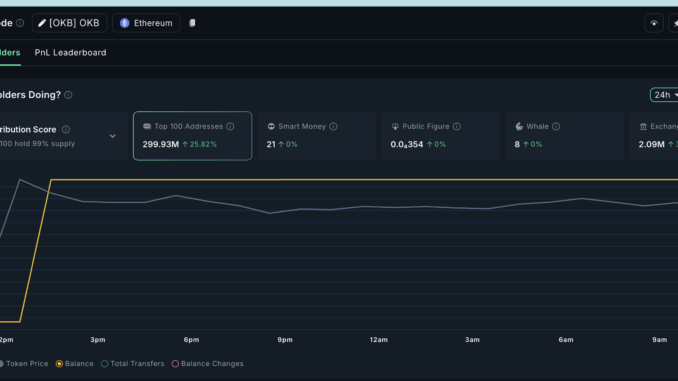
Task: Click the 2.09M exchange value
Action: (652, 144)
